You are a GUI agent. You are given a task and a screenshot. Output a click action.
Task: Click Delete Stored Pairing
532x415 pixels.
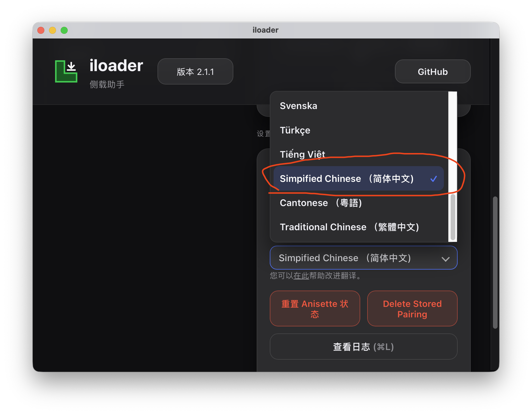[x=412, y=309]
